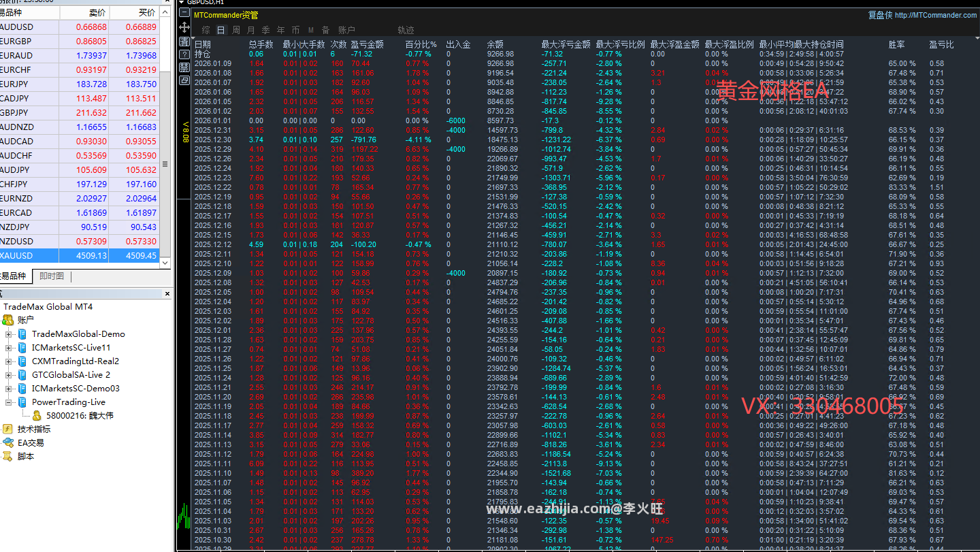The height and width of the screenshot is (552, 980).
Task: Switch to the 季 quarterly tab
Action: 266,30
